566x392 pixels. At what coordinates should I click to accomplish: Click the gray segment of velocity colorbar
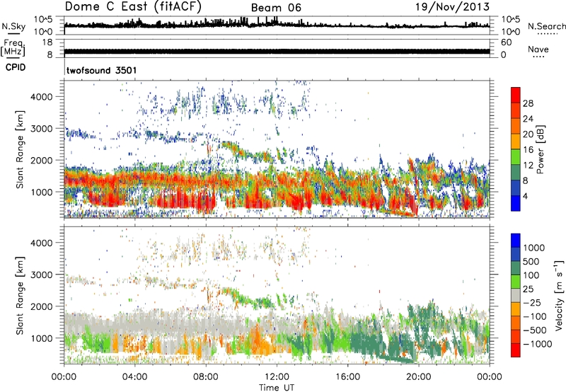tap(516, 296)
